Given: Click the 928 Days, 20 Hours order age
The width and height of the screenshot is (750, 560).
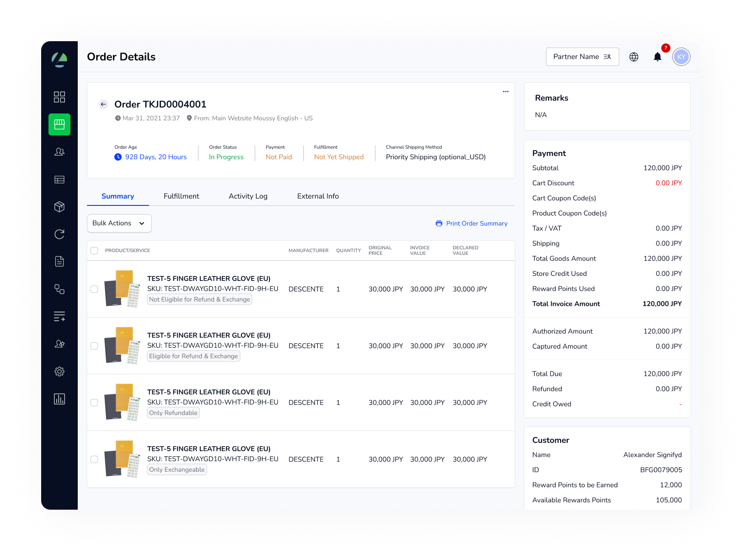Looking at the screenshot, I should (150, 157).
